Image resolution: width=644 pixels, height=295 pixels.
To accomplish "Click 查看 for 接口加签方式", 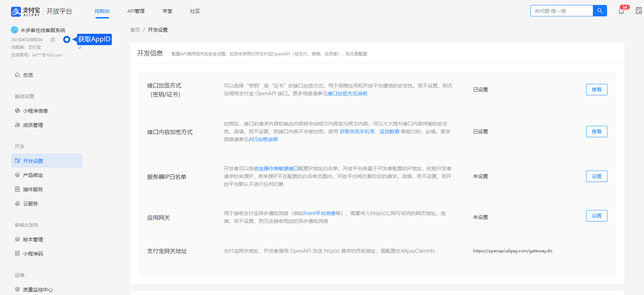I will 596,90.
